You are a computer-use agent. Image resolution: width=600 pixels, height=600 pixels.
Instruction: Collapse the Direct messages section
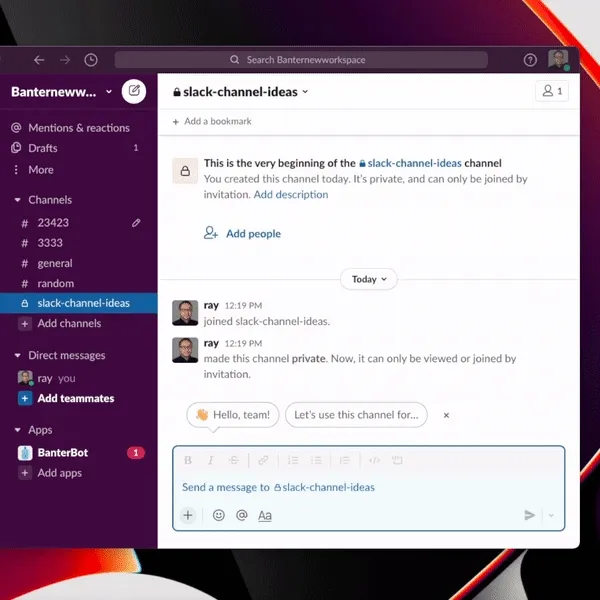click(18, 355)
